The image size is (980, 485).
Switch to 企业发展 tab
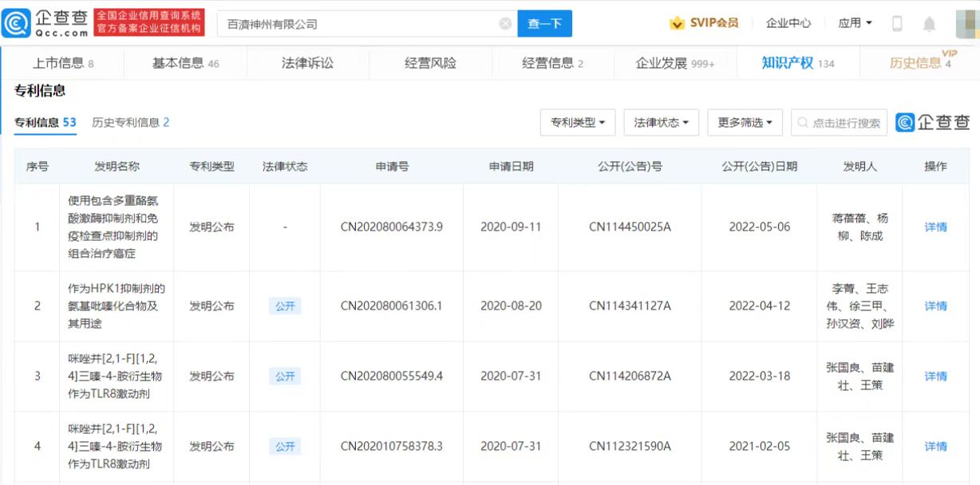tap(675, 63)
